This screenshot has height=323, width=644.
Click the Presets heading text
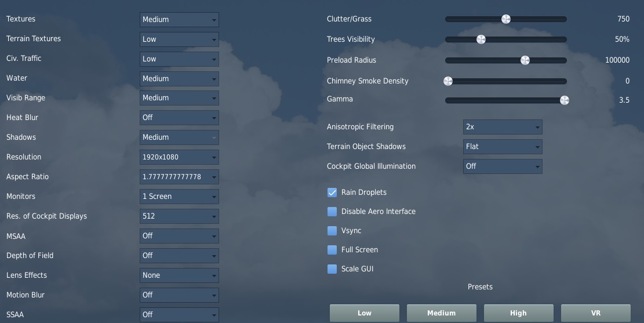pos(480,287)
